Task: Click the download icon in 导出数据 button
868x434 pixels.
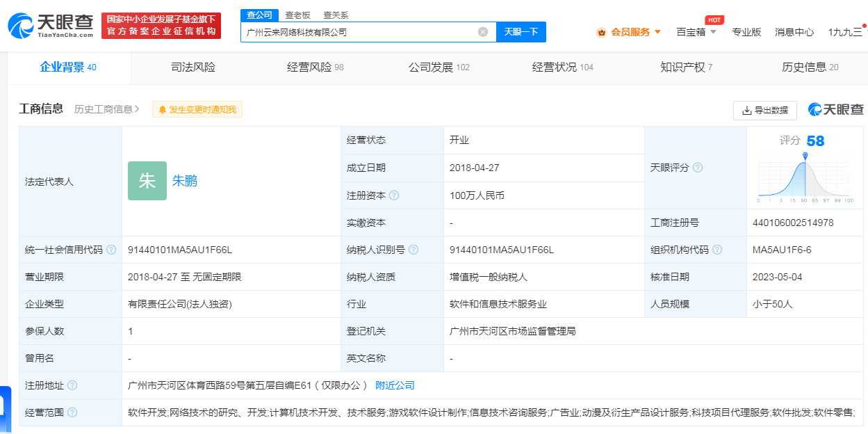Action: coord(747,111)
